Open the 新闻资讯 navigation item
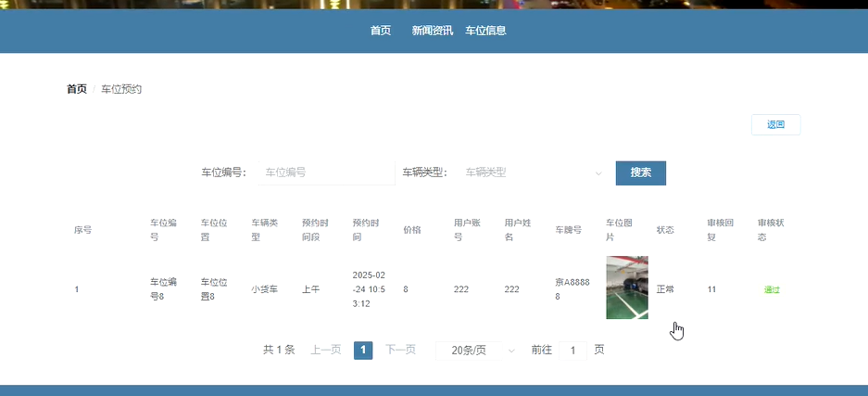The width and height of the screenshot is (868, 396). pyautogui.click(x=433, y=31)
